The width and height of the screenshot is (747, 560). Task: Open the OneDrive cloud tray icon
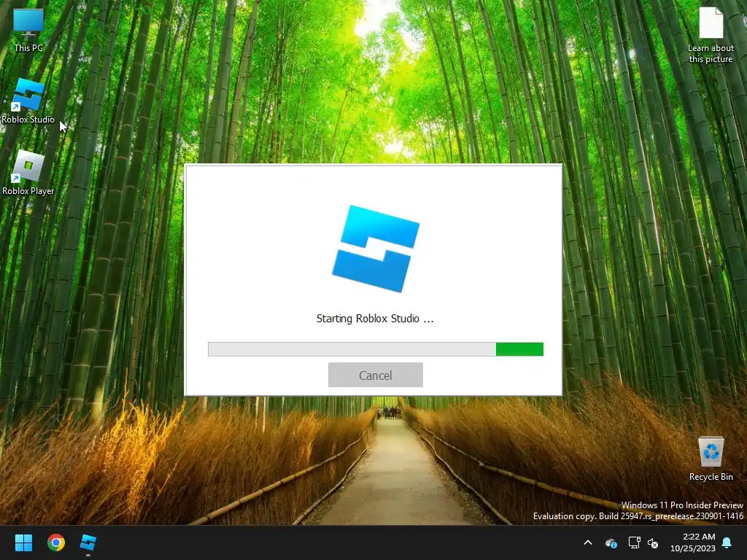(611, 542)
